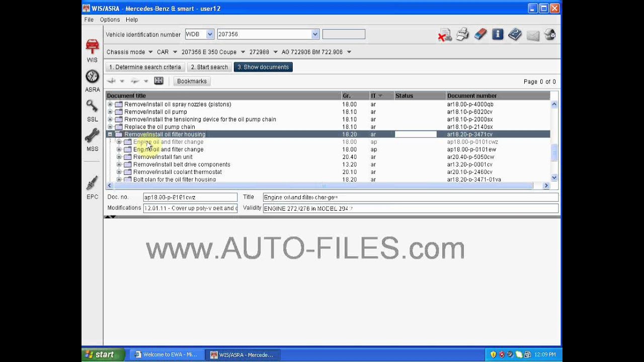Sort by Document title column header
644x362 pixels.
(x=223, y=96)
